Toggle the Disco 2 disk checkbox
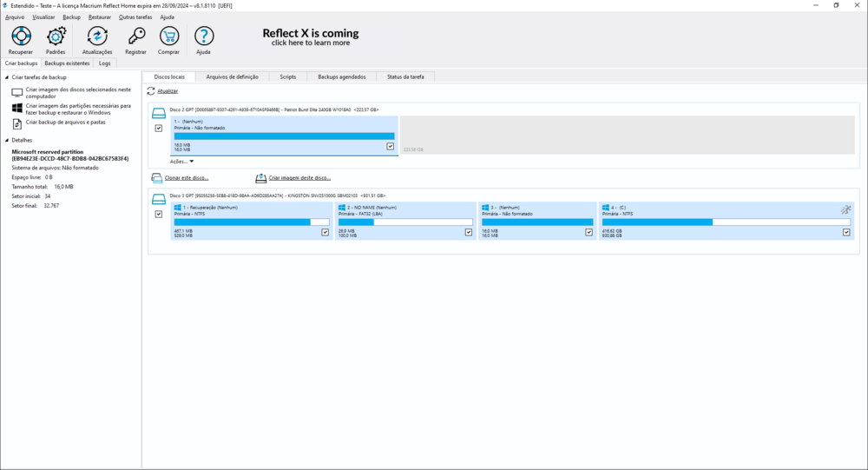868x470 pixels. (158, 128)
